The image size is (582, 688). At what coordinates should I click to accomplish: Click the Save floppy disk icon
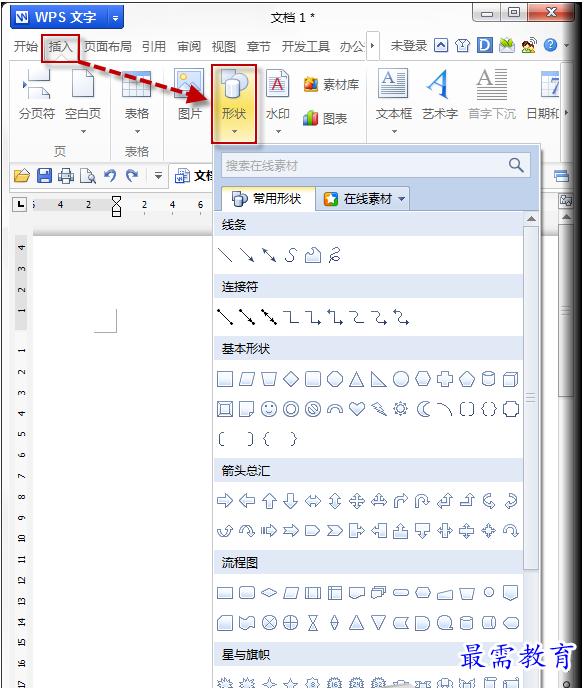[44, 176]
